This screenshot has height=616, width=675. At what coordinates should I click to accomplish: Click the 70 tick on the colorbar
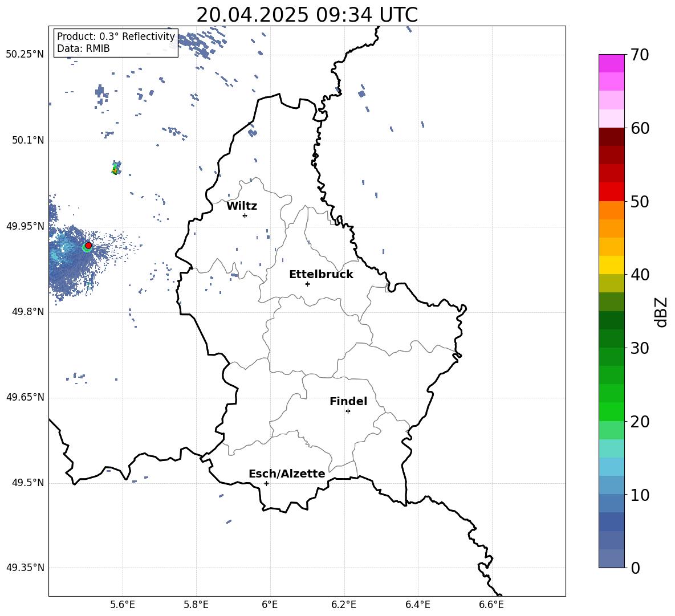[x=640, y=55]
